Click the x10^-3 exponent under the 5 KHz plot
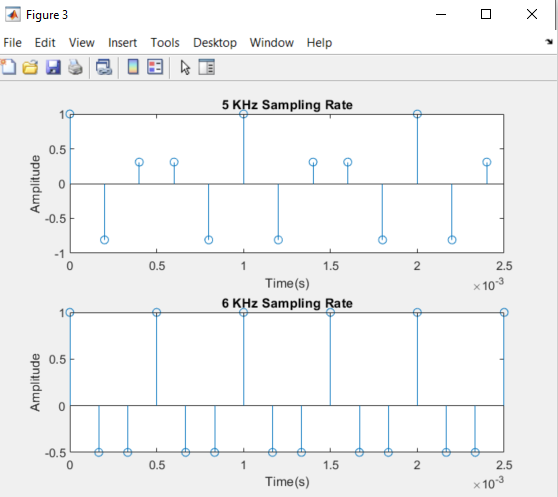Viewport: 558px width, 497px height. point(488,285)
